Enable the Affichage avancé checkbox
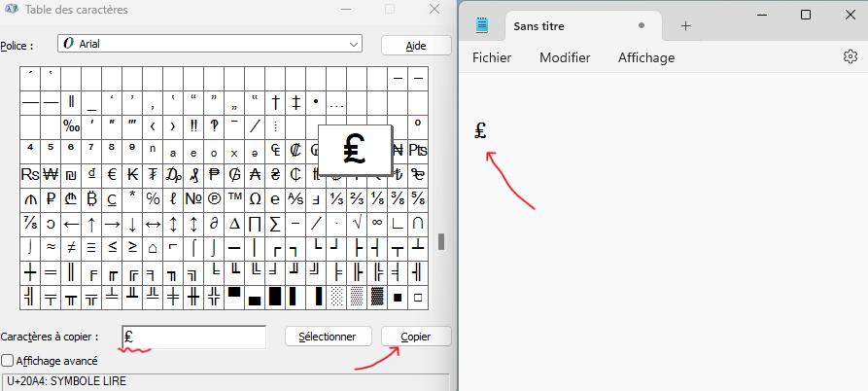The image size is (868, 391). coord(8,361)
